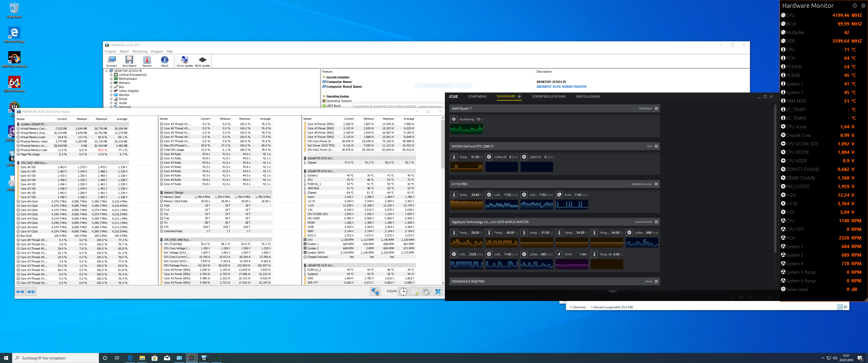Click the Save Report floppy icon
This screenshot has width=868, height=363.
(x=129, y=61)
